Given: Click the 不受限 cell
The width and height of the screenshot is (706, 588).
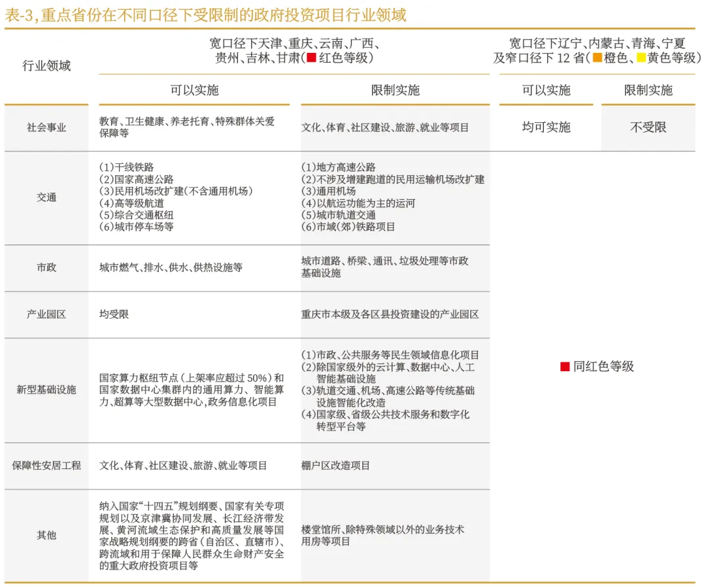Looking at the screenshot, I should (648, 127).
